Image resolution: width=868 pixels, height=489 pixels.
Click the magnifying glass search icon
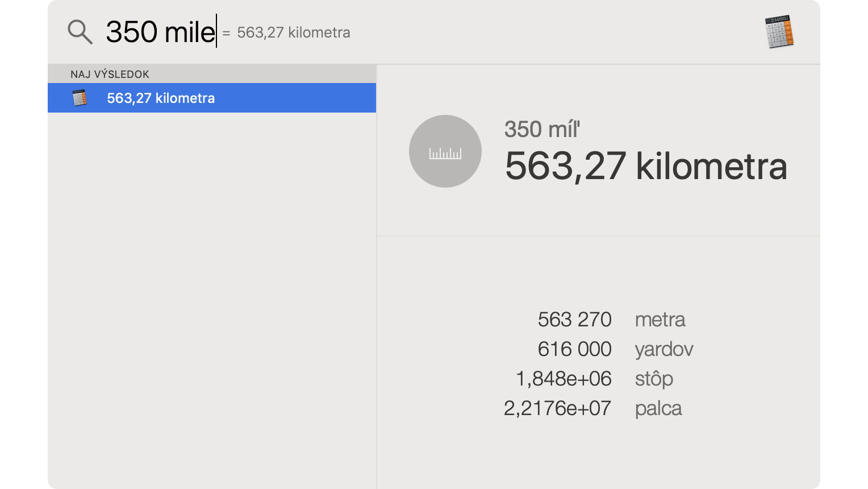80,32
